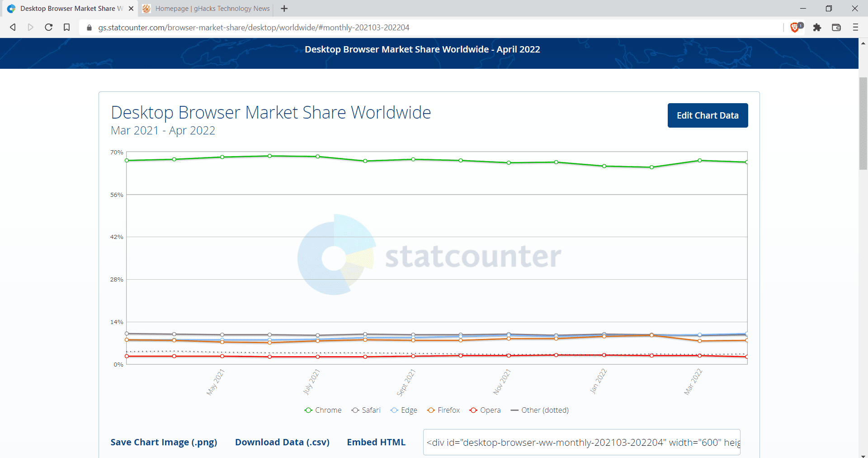Viewport: 868px width, 458px height.
Task: Save the chart image as PNG
Action: pyautogui.click(x=164, y=442)
